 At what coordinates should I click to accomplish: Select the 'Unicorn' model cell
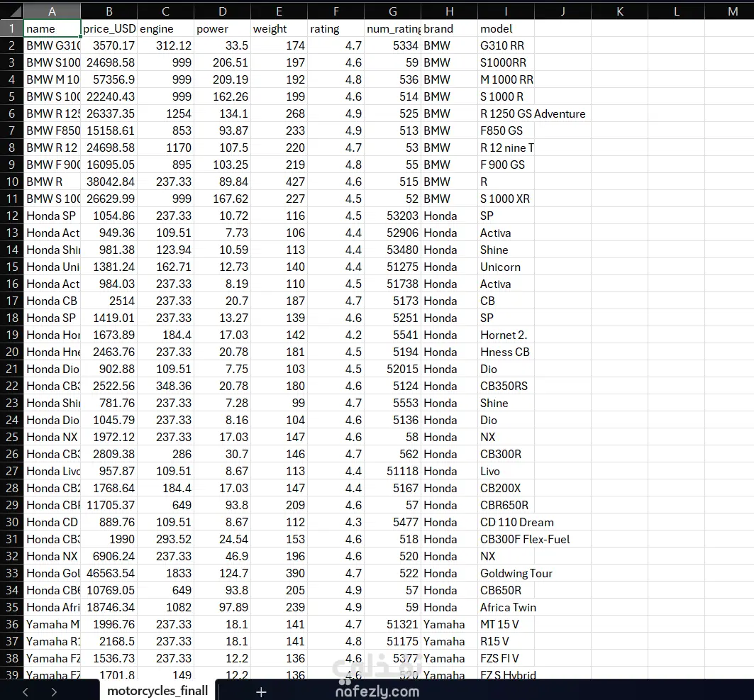click(x=506, y=267)
